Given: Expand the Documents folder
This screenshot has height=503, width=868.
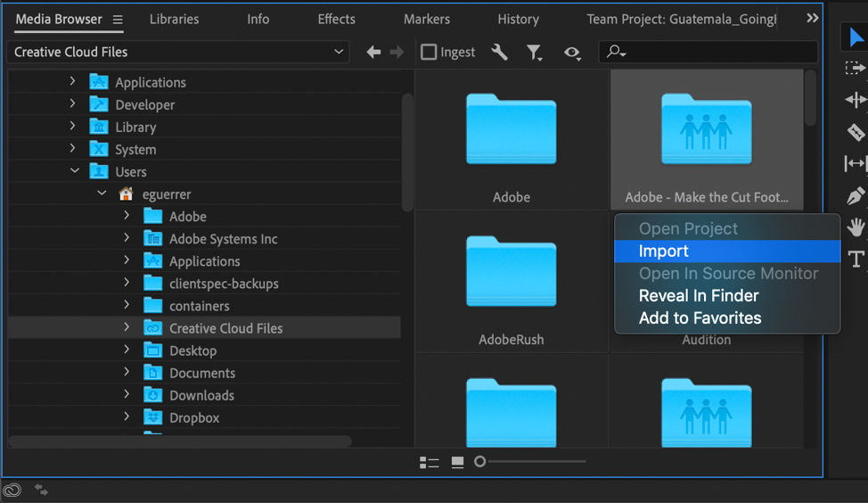Looking at the screenshot, I should pos(127,372).
